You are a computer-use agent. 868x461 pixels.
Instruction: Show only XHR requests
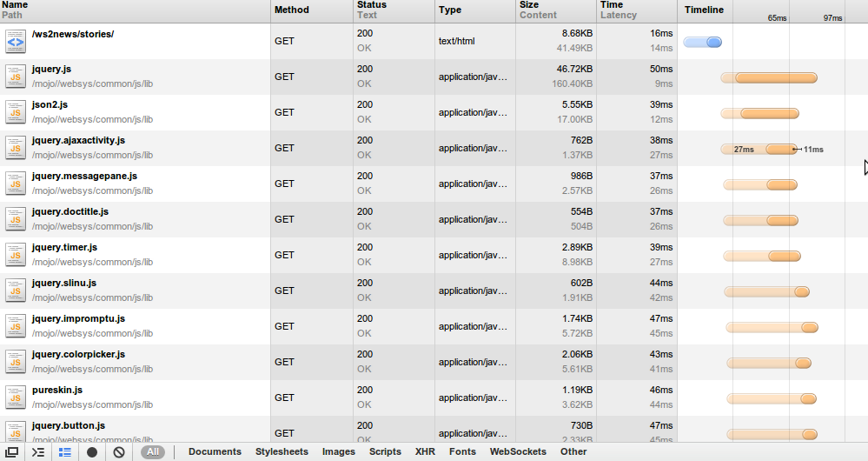coord(425,452)
